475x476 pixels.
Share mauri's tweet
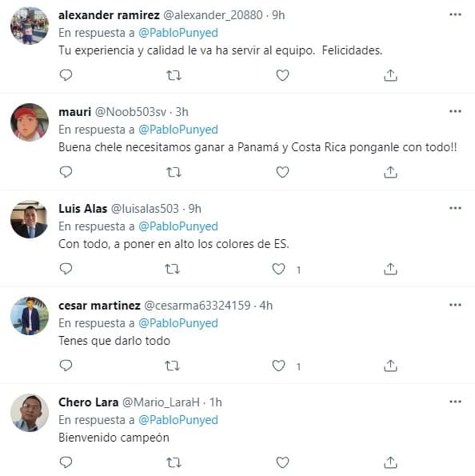[390, 172]
